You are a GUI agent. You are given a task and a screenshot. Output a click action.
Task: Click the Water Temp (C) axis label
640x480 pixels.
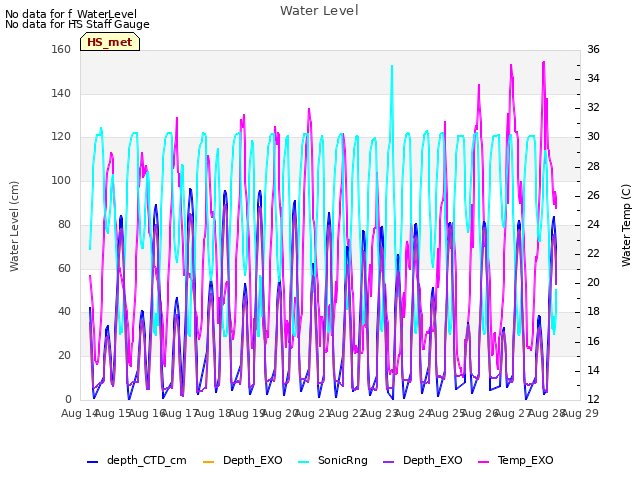click(626, 225)
